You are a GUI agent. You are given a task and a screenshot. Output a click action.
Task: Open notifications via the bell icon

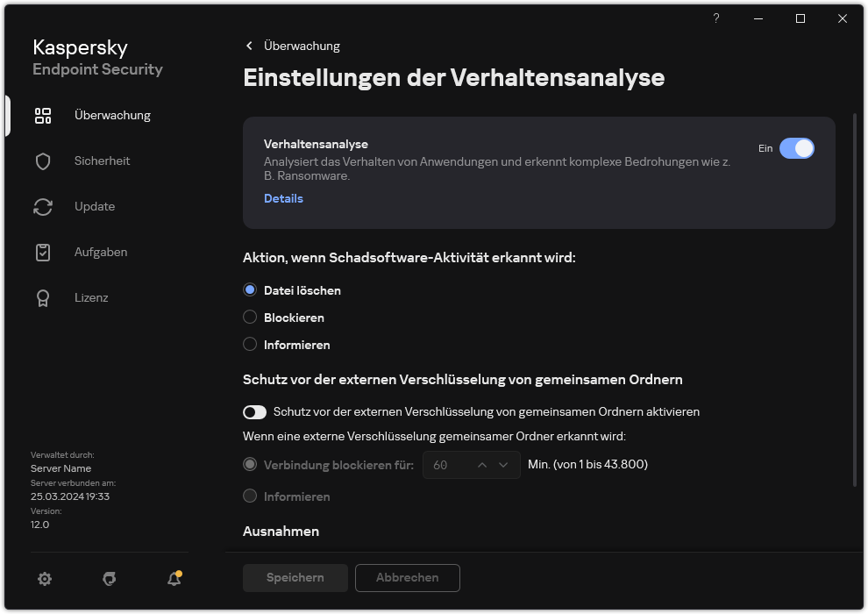(174, 580)
